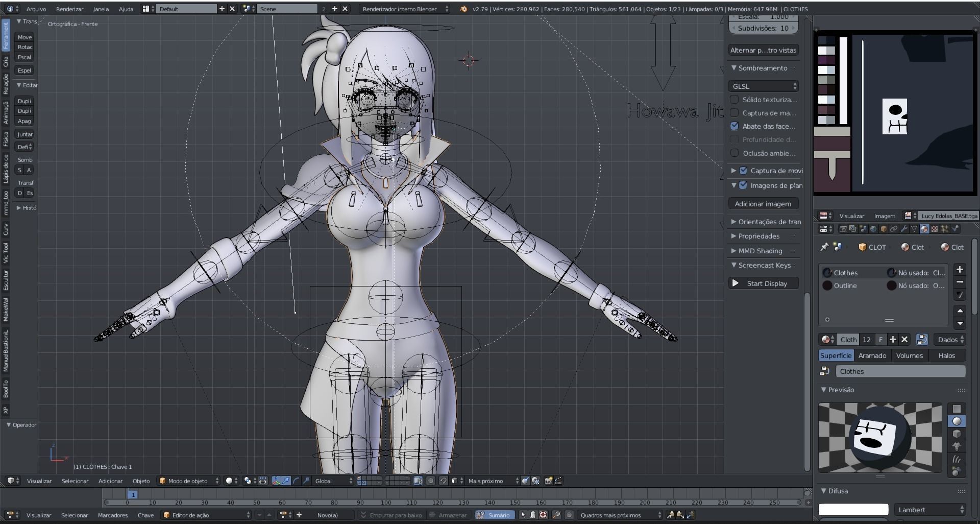Move material slot up arrow
The height and width of the screenshot is (524, 980).
pos(960,311)
